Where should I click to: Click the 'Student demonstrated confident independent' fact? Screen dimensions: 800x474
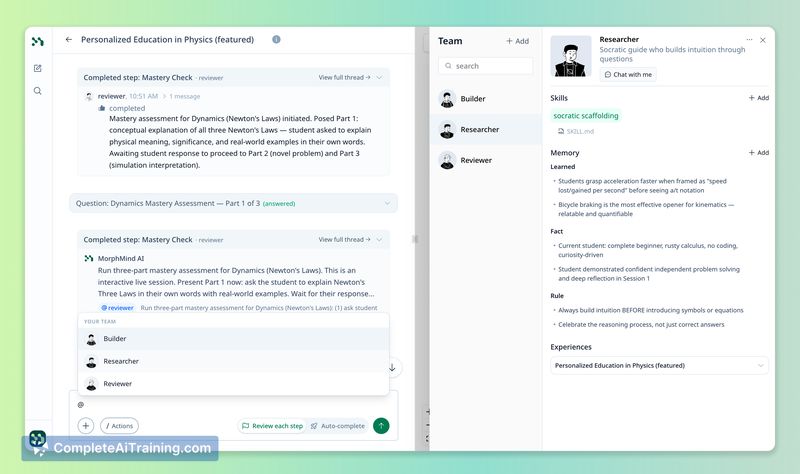[x=648, y=273]
